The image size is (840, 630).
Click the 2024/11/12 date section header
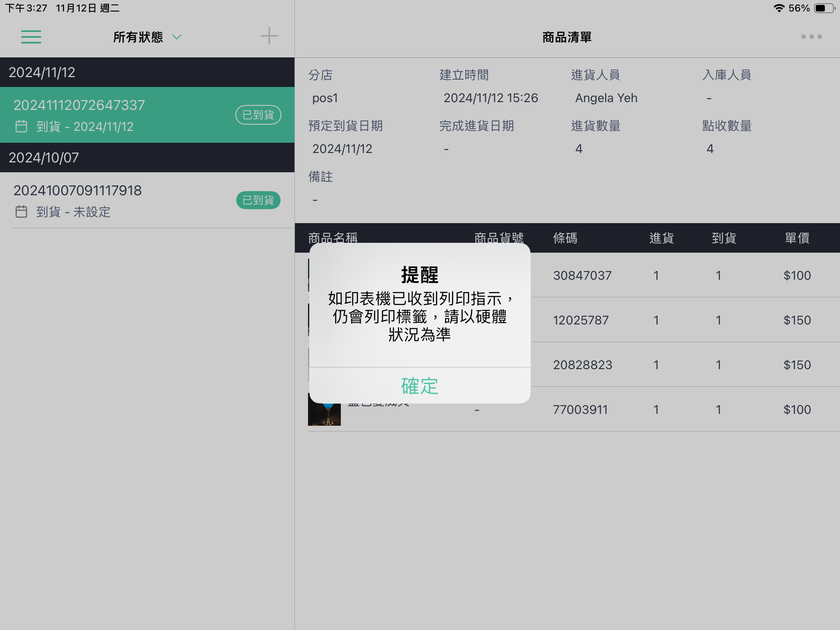tap(147, 72)
